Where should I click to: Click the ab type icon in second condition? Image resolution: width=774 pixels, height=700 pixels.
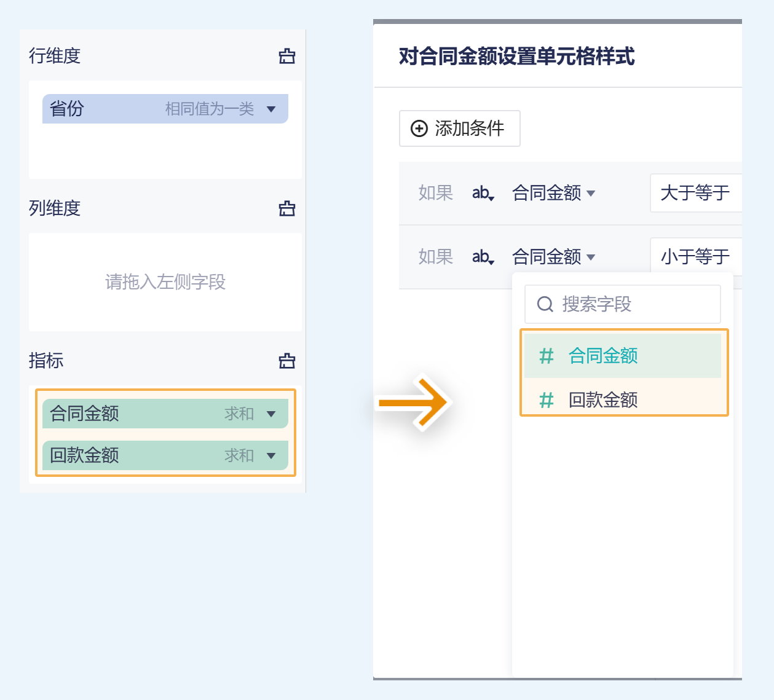(x=483, y=257)
